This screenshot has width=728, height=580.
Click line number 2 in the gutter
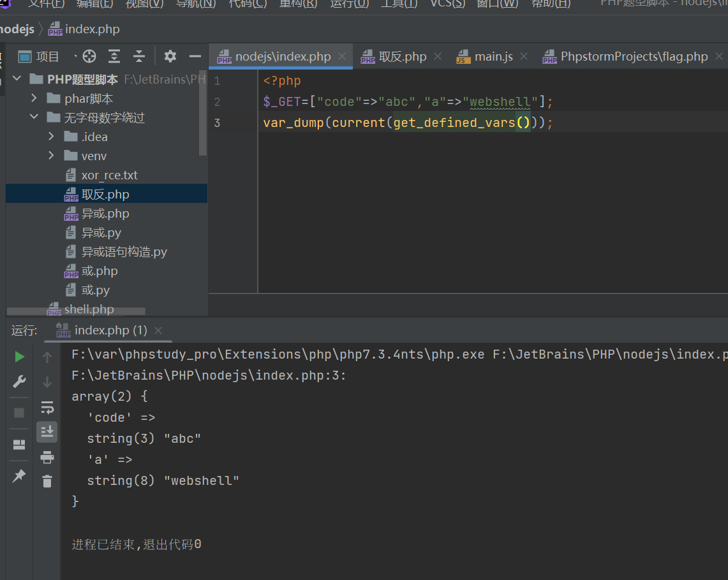[x=218, y=101]
